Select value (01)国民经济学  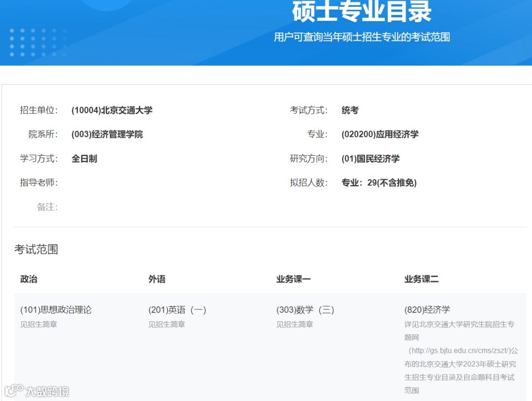[x=370, y=159]
